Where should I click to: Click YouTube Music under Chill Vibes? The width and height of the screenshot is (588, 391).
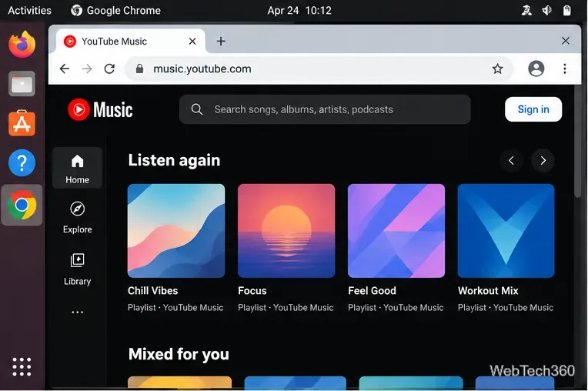(193, 307)
